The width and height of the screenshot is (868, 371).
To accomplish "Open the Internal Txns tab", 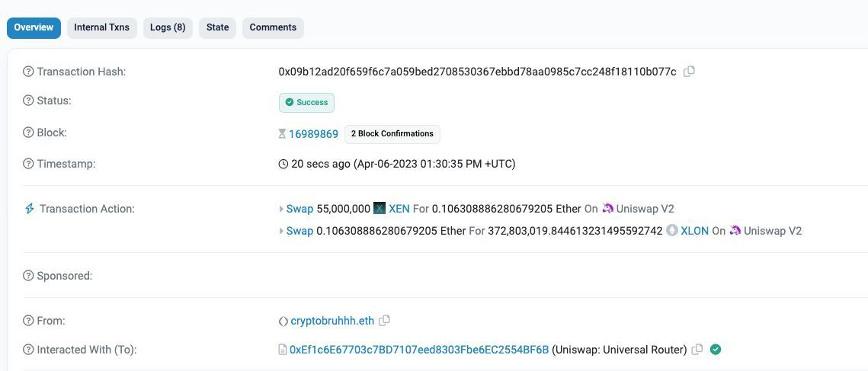I will (x=102, y=27).
